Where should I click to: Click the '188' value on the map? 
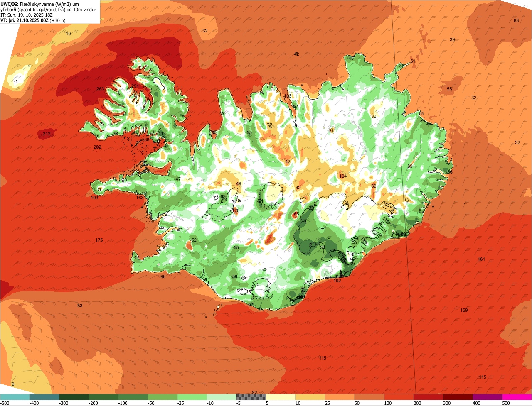coord(145,139)
